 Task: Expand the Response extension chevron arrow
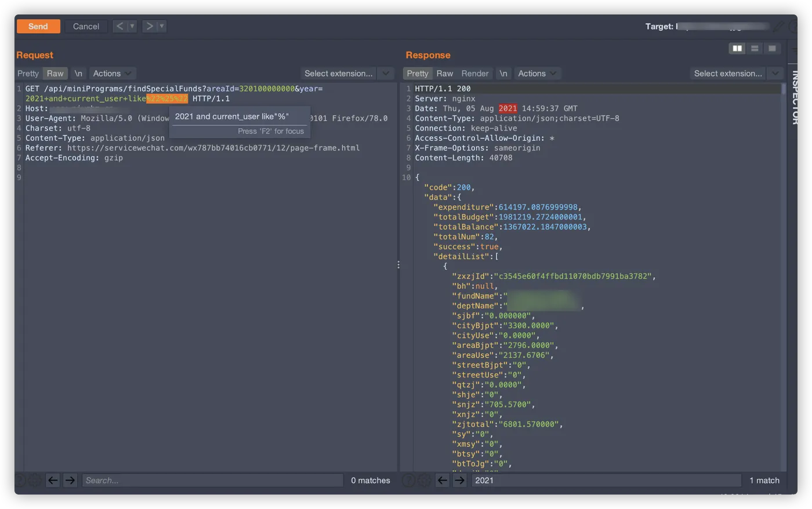click(775, 74)
